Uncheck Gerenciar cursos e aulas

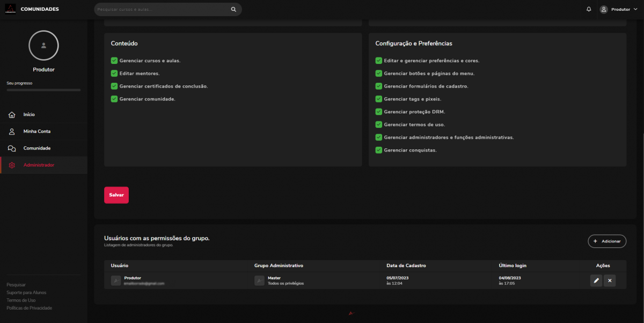click(114, 61)
